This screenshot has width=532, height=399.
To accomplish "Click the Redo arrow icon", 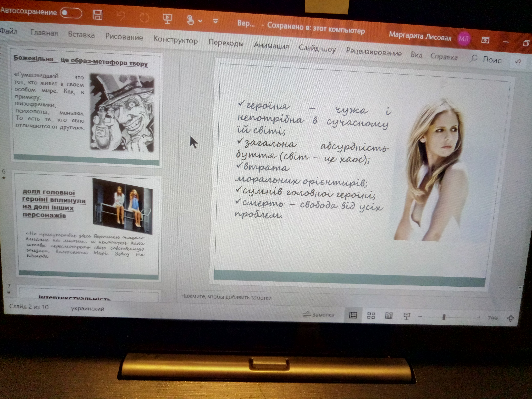I will tap(144, 18).
